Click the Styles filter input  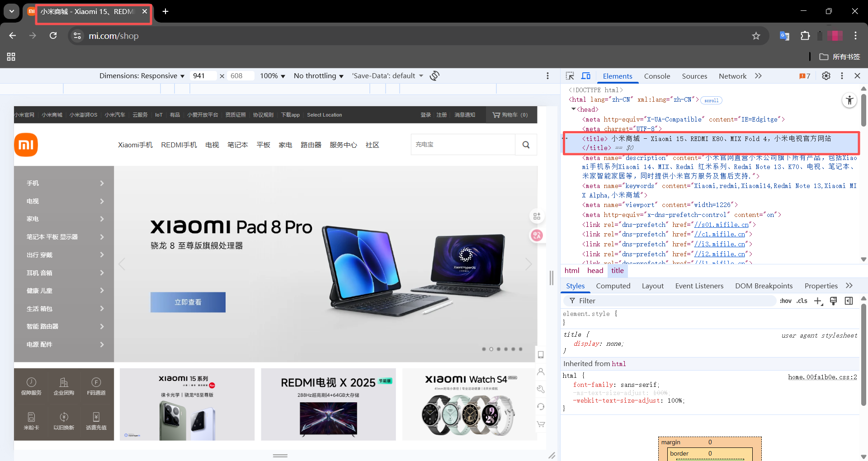pyautogui.click(x=670, y=301)
